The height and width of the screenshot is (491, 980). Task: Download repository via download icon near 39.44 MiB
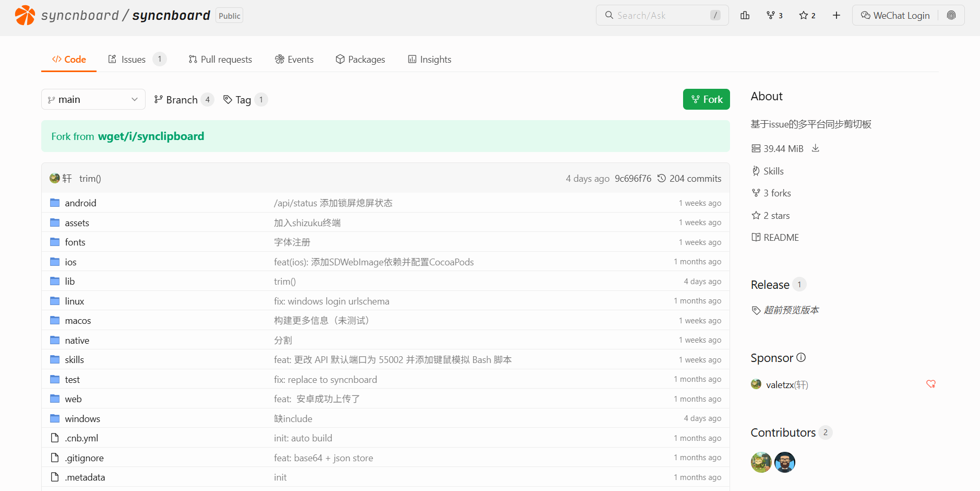(816, 148)
